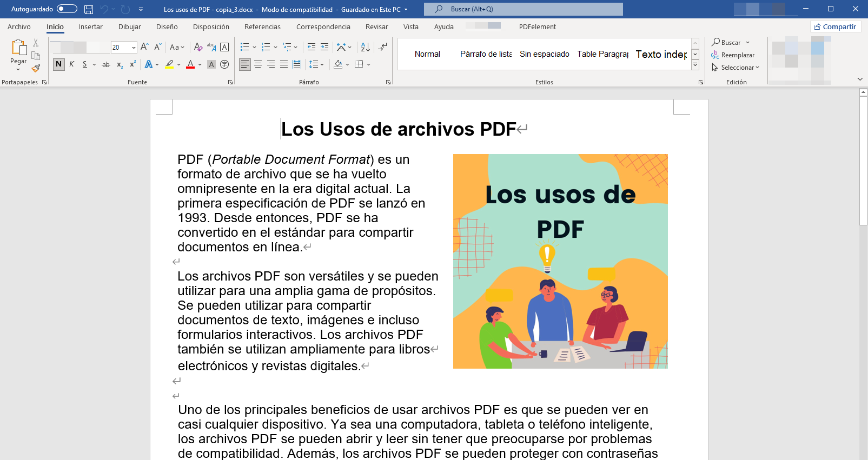Apply the red font color swatch

190,64
